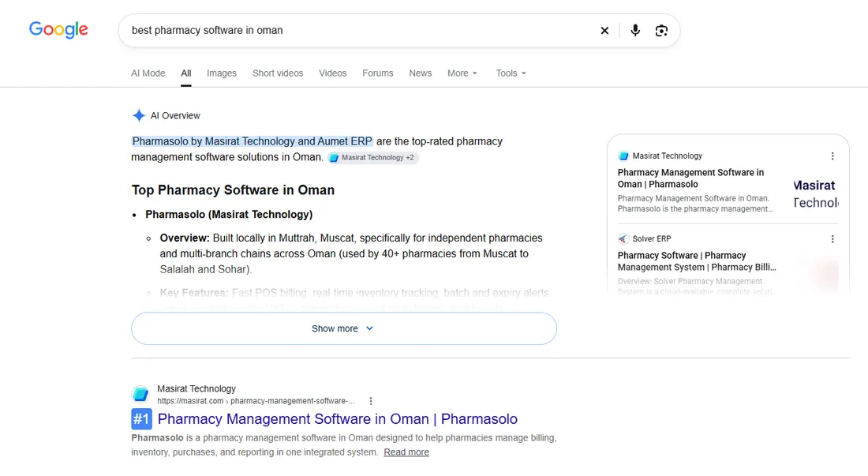Click the Read more link
The image size is (868, 476).
(x=406, y=452)
